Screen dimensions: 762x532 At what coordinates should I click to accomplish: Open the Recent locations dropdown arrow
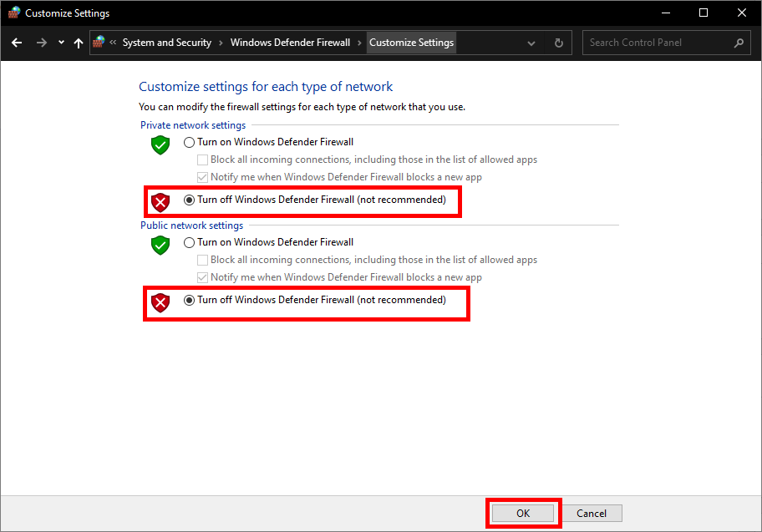(x=61, y=43)
